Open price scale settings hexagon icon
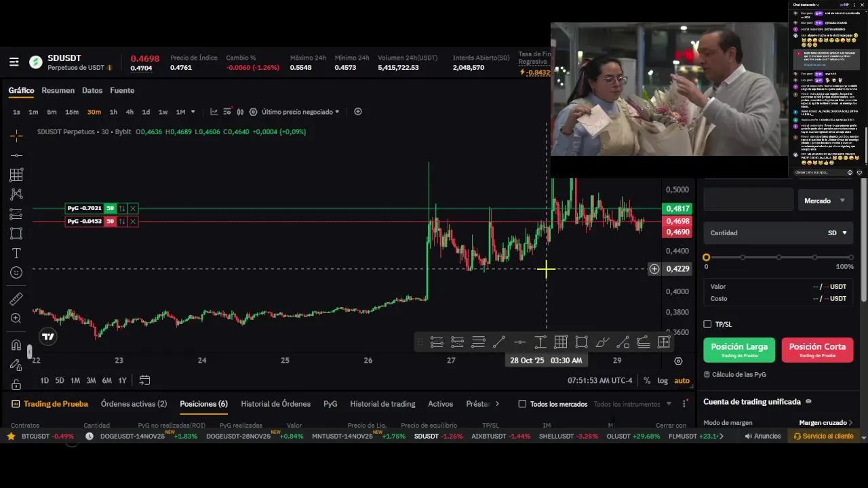868x488 pixels. click(x=678, y=361)
